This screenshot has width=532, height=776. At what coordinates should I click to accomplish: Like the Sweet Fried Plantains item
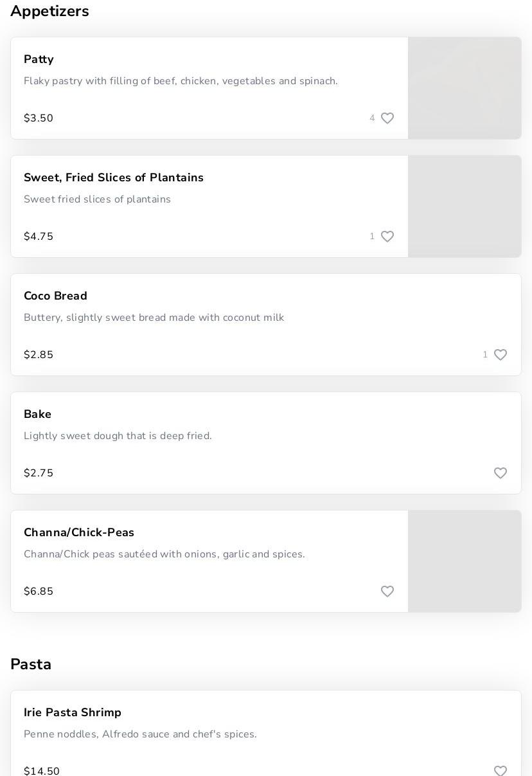(387, 237)
